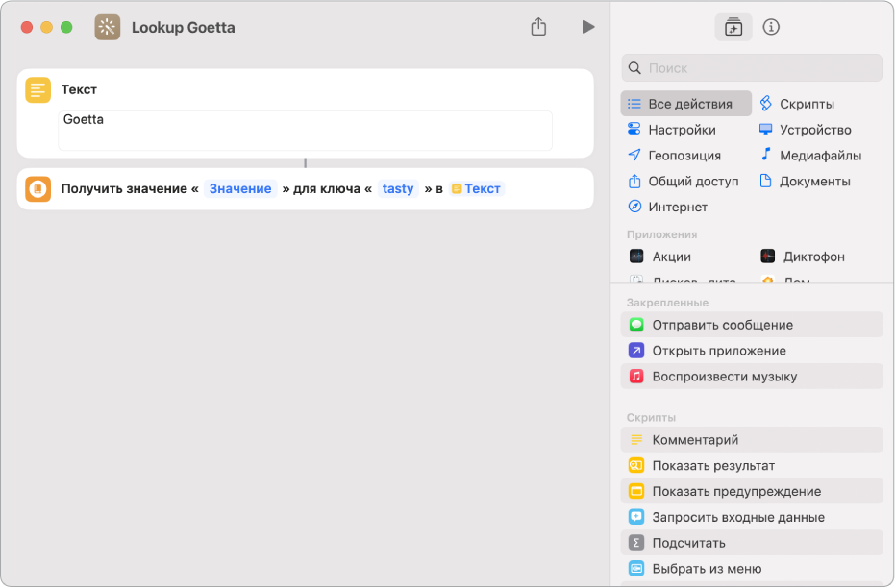Edit the tasty key field
Viewport: 895px width, 588px height.
(398, 188)
